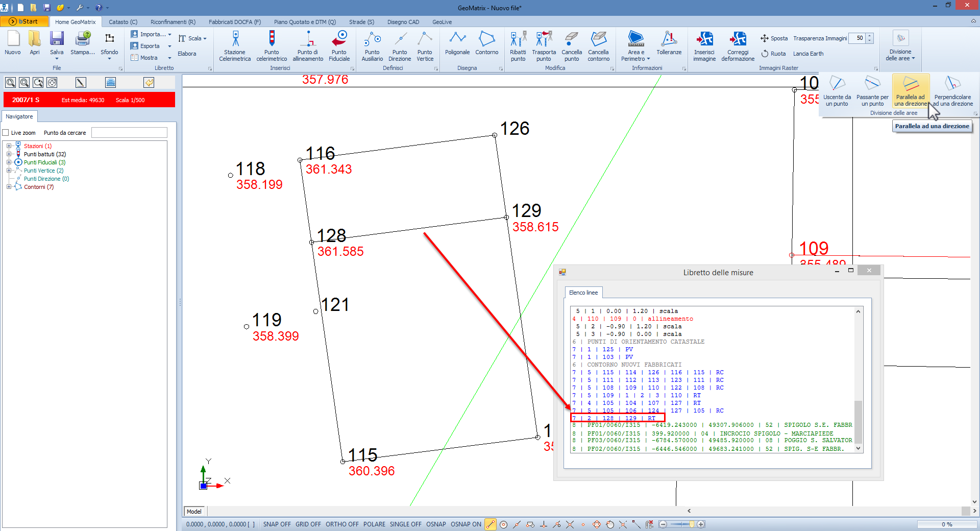The width and height of the screenshot is (980, 531).
Task: Switch to the Catasto (C) tab
Action: pos(123,22)
